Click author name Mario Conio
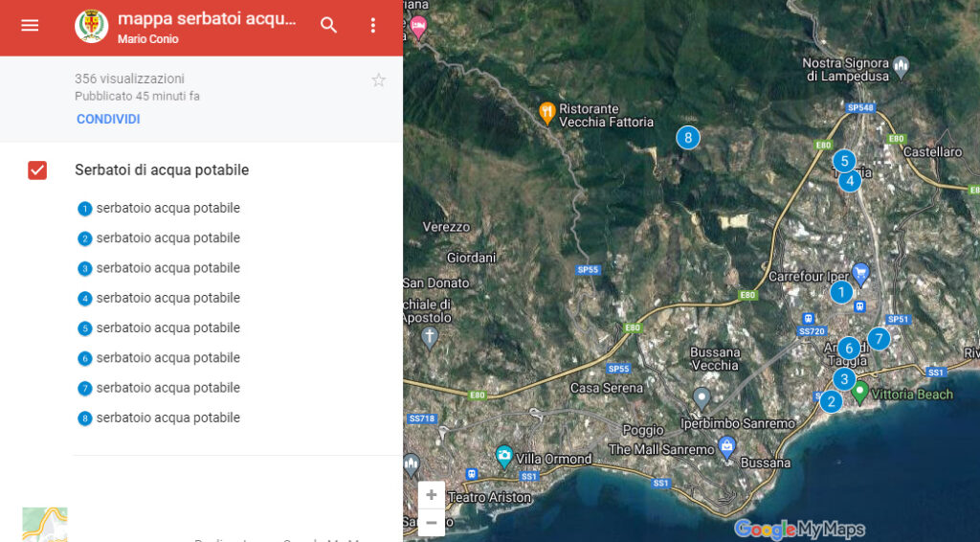The width and height of the screenshot is (980, 542). [148, 38]
